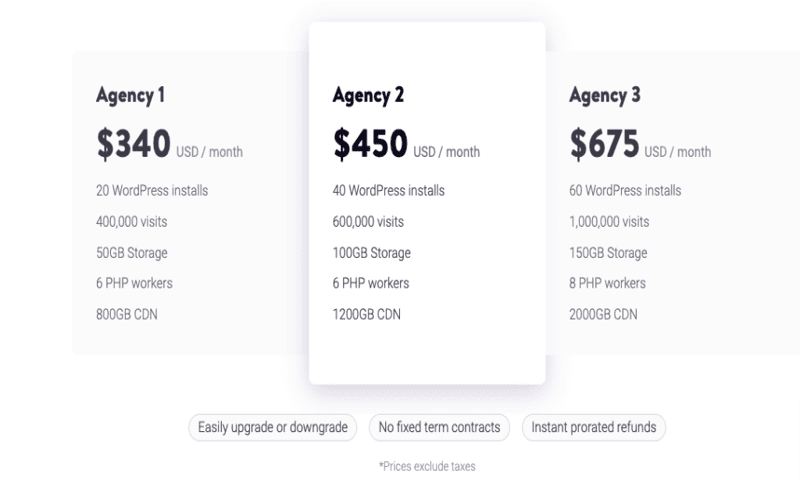Click '800GB CDN' in Agency 1
Screen dimensions: 800x500
tap(127, 314)
